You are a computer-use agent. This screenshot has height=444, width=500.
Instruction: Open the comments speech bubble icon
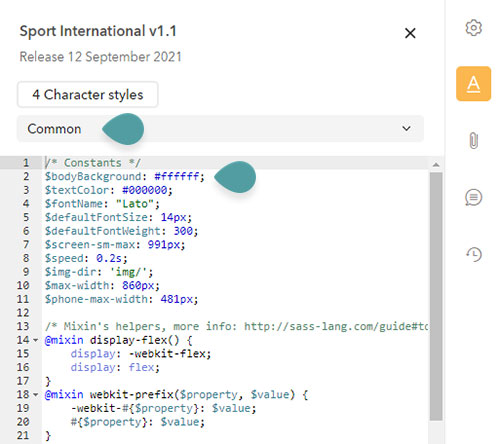click(473, 197)
